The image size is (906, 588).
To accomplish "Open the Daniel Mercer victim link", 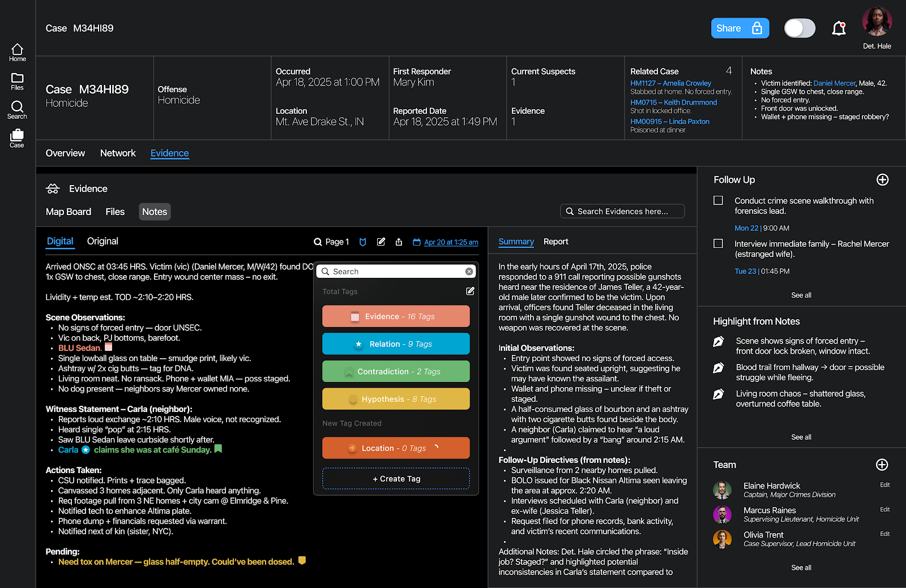I will click(x=834, y=83).
